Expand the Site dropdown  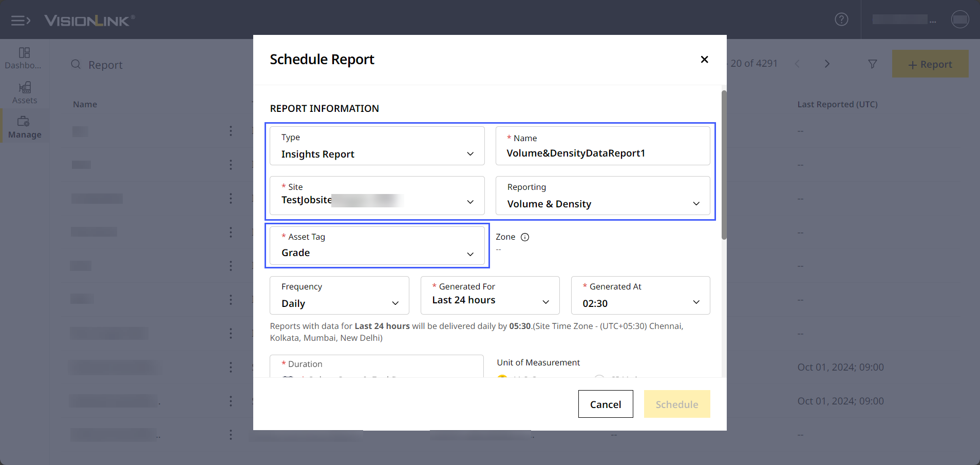(377, 196)
